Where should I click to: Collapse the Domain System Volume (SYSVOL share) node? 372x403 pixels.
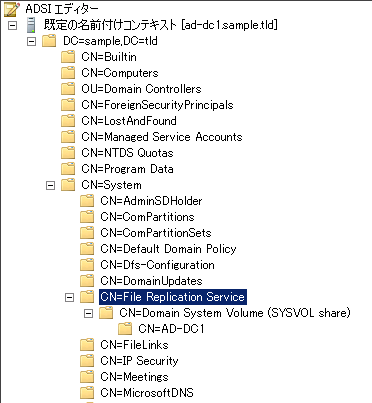click(88, 313)
